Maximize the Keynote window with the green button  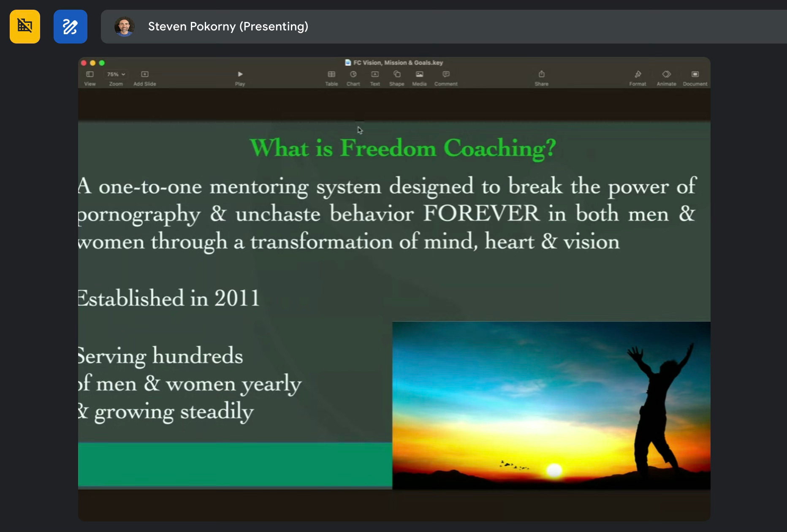tap(102, 63)
